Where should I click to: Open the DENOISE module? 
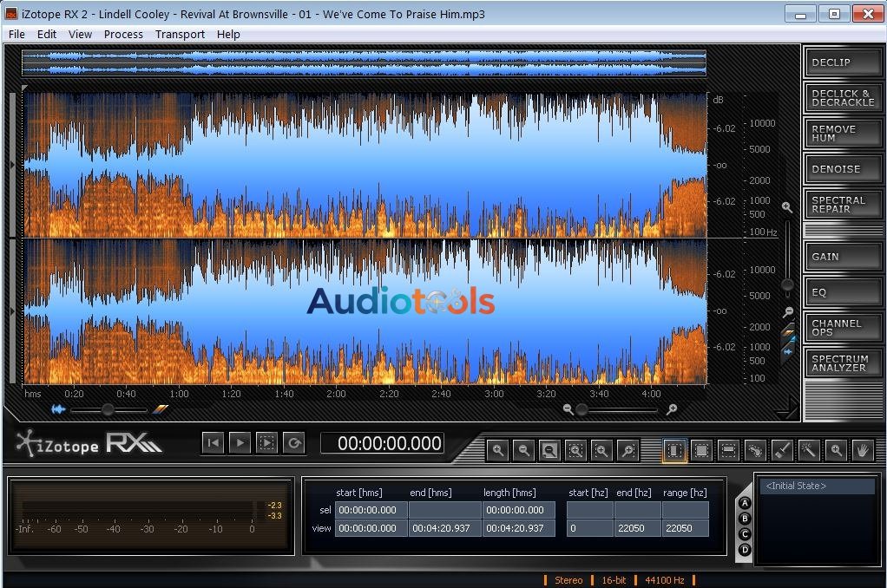[838, 168]
